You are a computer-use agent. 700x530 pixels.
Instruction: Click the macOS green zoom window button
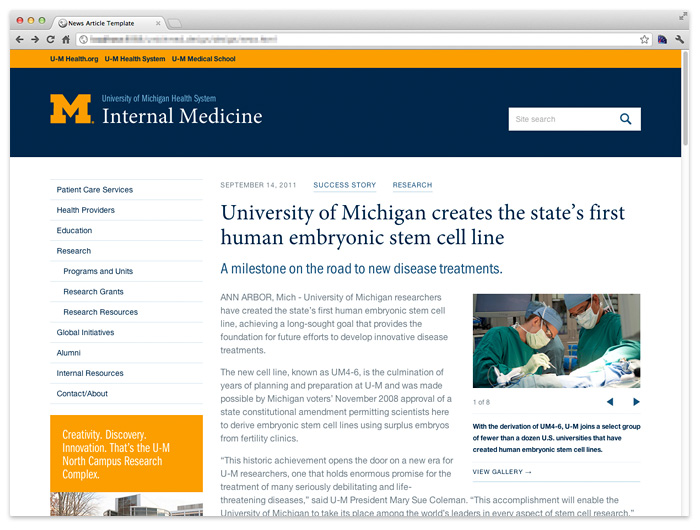tap(42, 21)
